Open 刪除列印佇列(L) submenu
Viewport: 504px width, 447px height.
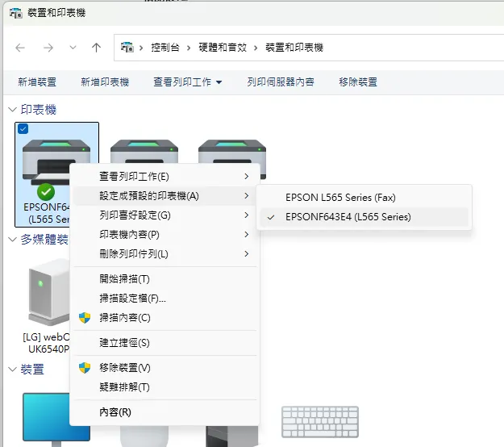tap(165, 253)
